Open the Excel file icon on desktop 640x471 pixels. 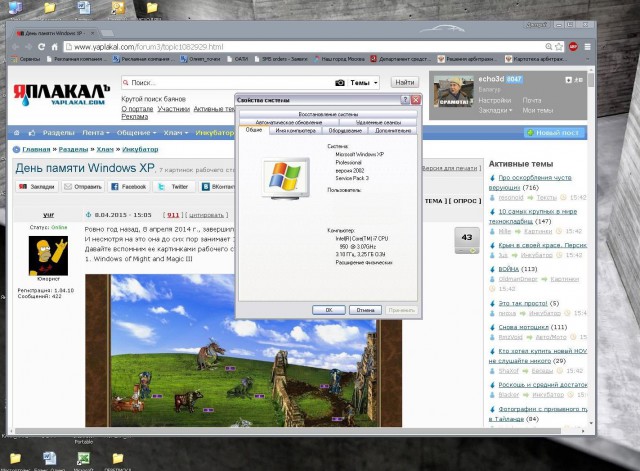84,460
